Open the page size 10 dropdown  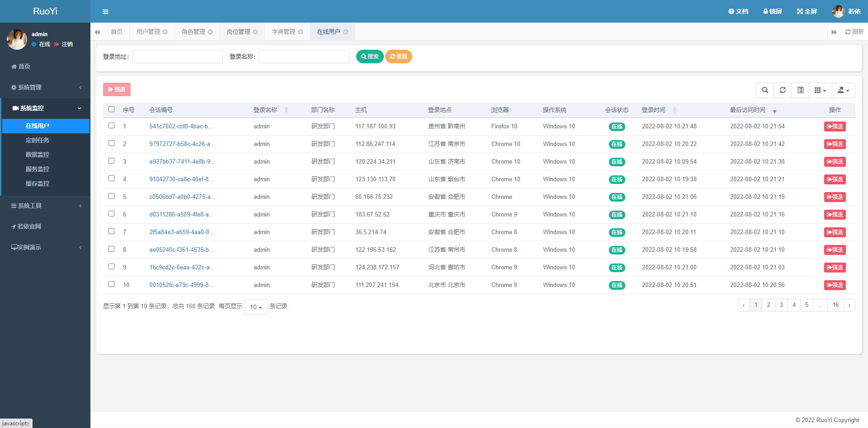[x=255, y=307]
